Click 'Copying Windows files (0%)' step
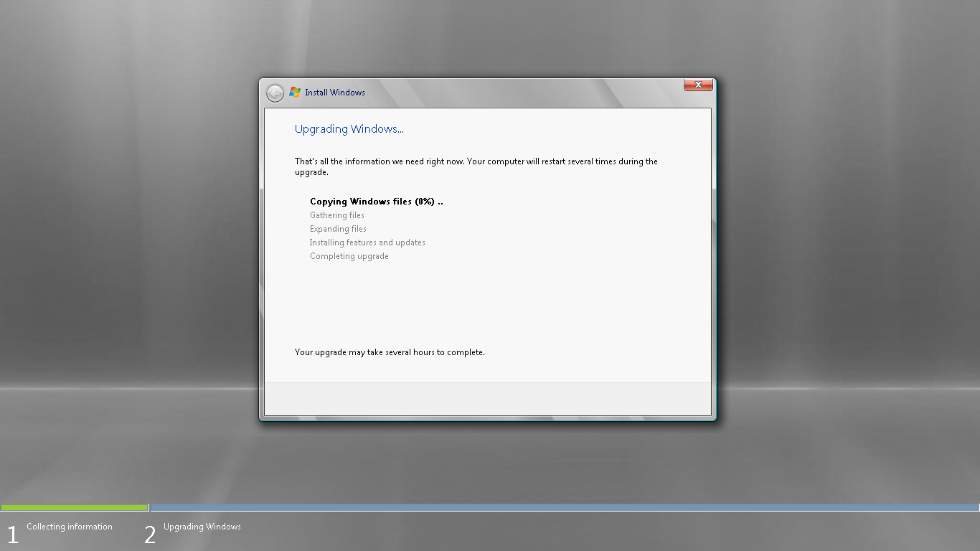This screenshot has height=551, width=980. [377, 202]
